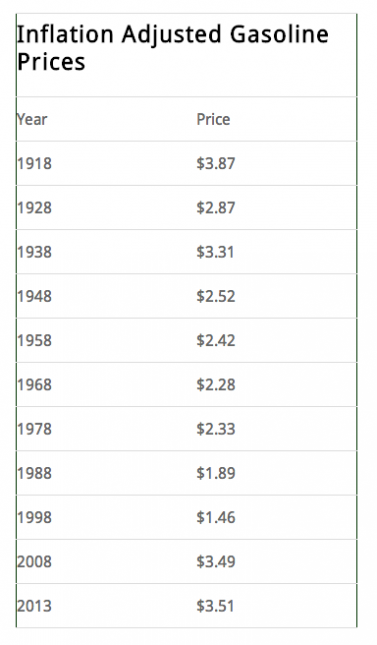Select the 2008 year cell
The width and height of the screenshot is (377, 645).
pyautogui.click(x=35, y=562)
